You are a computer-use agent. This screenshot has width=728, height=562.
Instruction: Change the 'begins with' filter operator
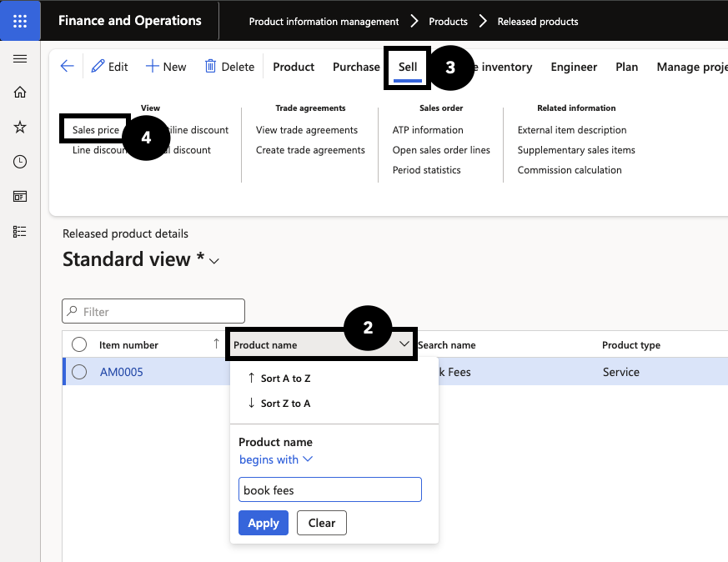click(276, 459)
